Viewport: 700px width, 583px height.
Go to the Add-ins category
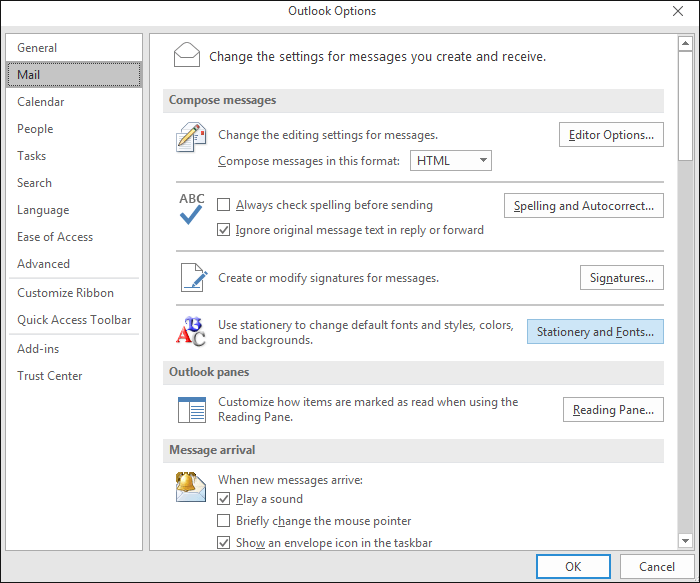click(74, 349)
